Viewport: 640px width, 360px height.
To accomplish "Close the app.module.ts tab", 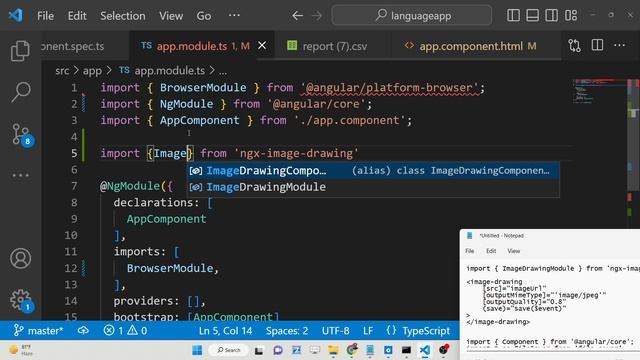I will click(262, 46).
